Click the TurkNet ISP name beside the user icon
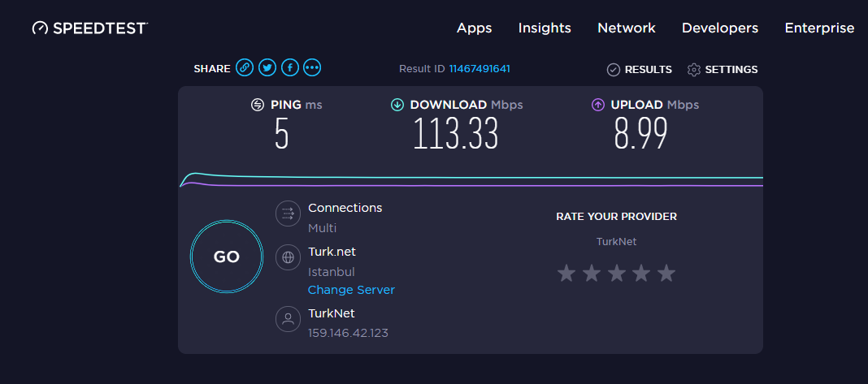868x384 pixels. 331,313
